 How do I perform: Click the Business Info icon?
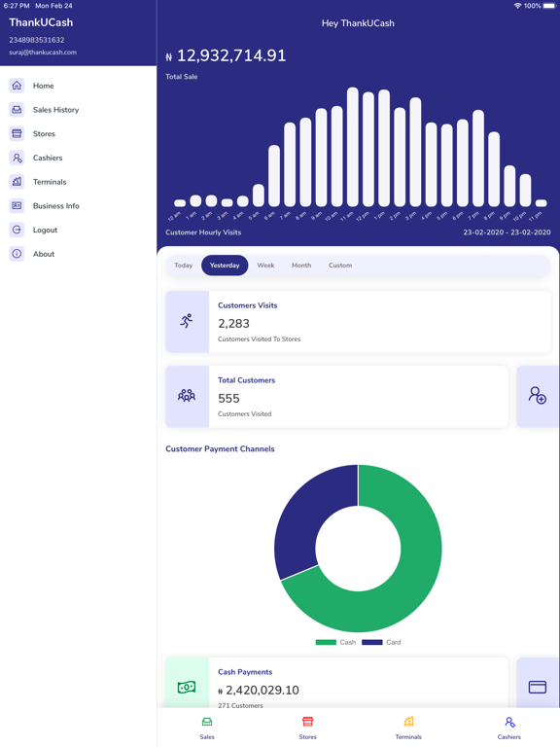pos(17,205)
